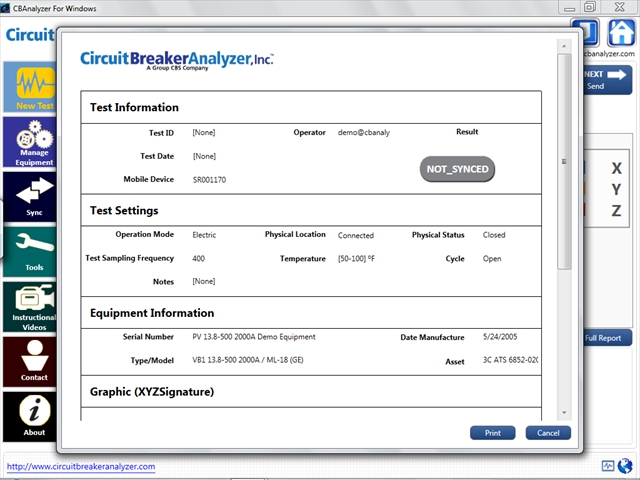640x480 pixels.
Task: Open the Tools sidebar item
Action: point(30,252)
